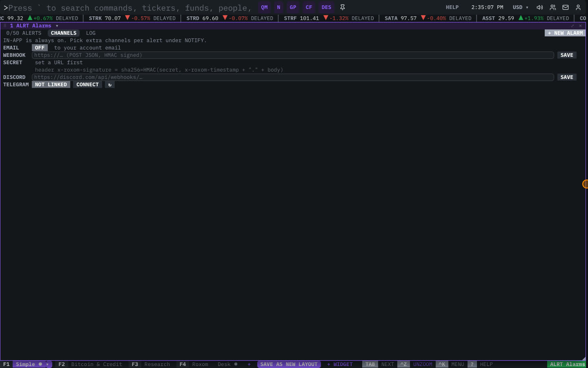This screenshot has width=588, height=368.
Task: Click the ? HELP shortcut in footer
Action: [480, 364]
